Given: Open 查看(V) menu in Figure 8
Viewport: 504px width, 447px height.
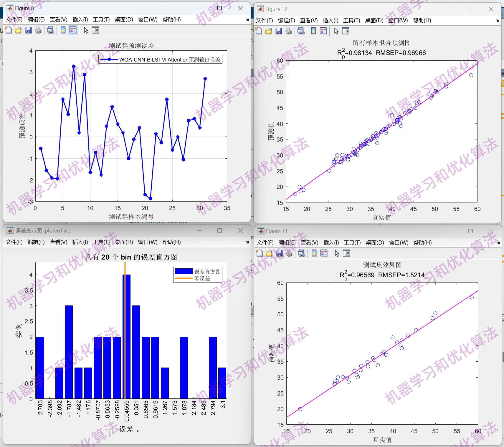Looking at the screenshot, I should (x=58, y=20).
